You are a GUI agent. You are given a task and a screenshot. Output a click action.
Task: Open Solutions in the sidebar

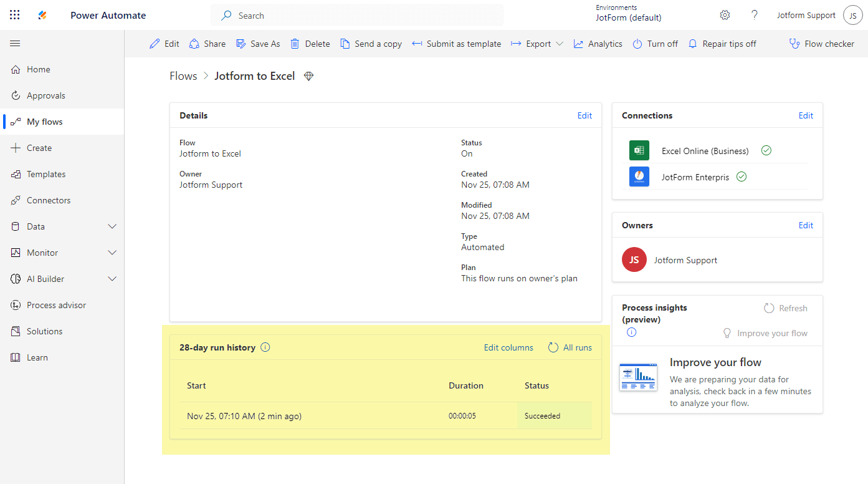coord(62,331)
